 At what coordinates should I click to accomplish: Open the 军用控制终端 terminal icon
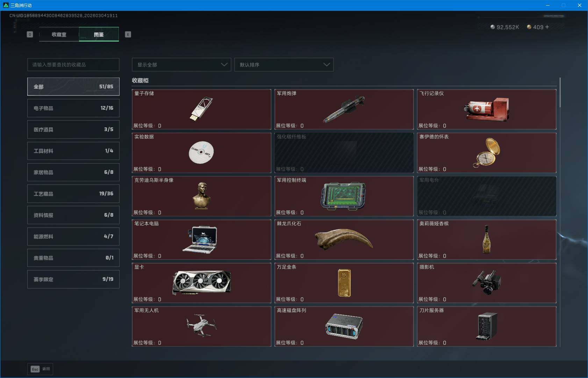(343, 196)
